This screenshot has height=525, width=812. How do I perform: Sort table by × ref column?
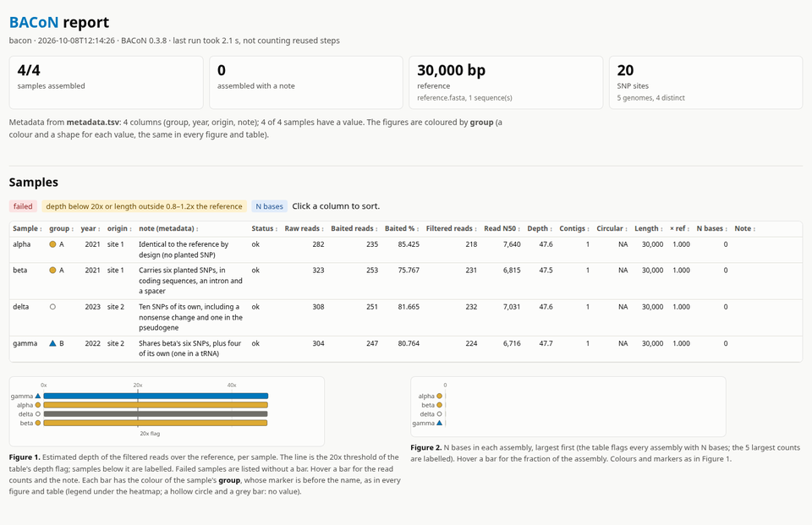pyautogui.click(x=679, y=228)
